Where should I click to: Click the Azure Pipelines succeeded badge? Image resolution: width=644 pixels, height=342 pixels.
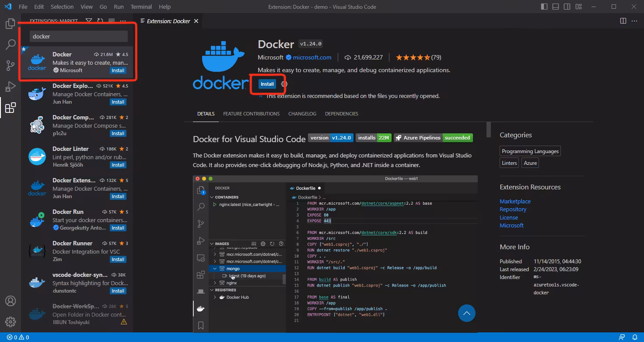click(433, 138)
